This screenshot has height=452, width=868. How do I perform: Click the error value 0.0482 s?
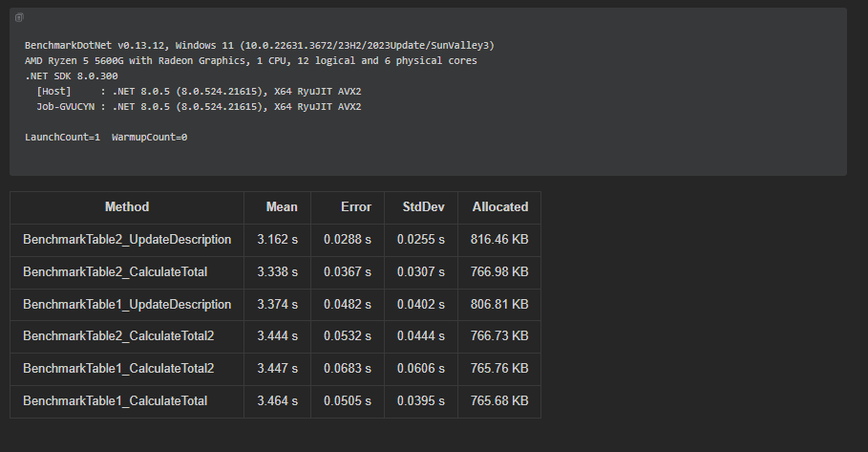pos(348,305)
